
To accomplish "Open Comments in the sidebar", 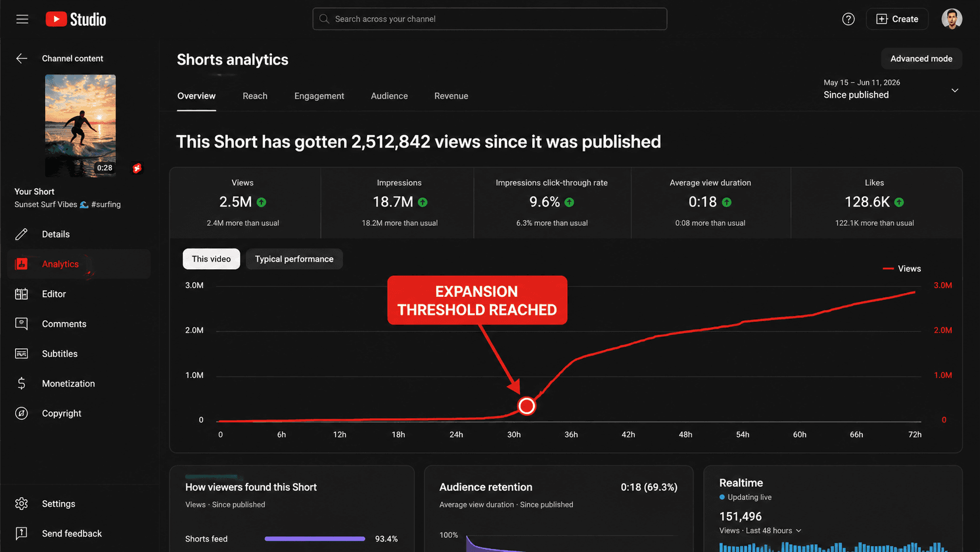I will [x=79, y=324].
